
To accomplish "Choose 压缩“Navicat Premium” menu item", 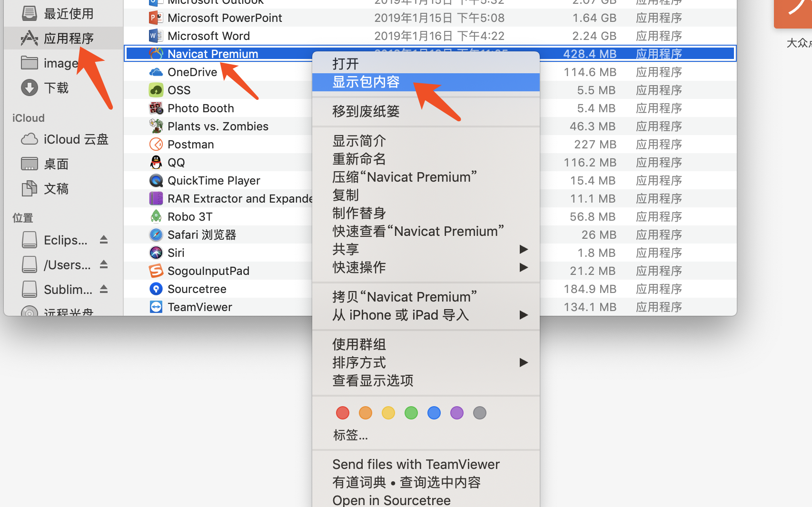I will click(x=426, y=177).
